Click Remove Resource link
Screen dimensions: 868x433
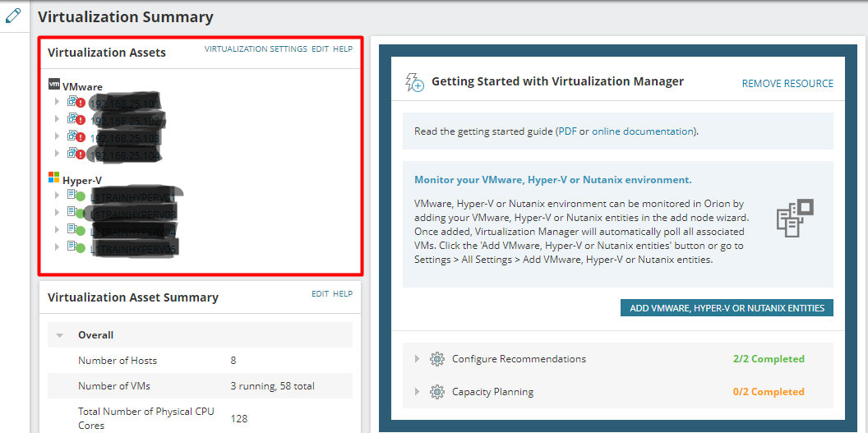pyautogui.click(x=787, y=84)
